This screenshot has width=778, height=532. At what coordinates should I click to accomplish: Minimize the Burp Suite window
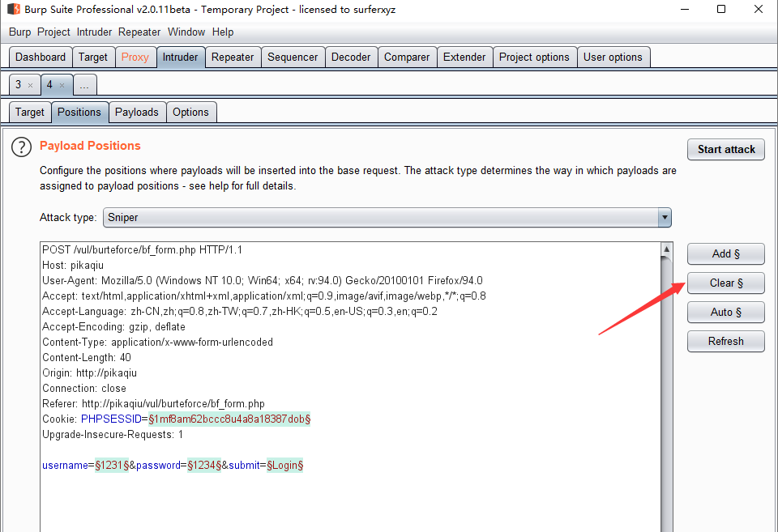[685, 10]
